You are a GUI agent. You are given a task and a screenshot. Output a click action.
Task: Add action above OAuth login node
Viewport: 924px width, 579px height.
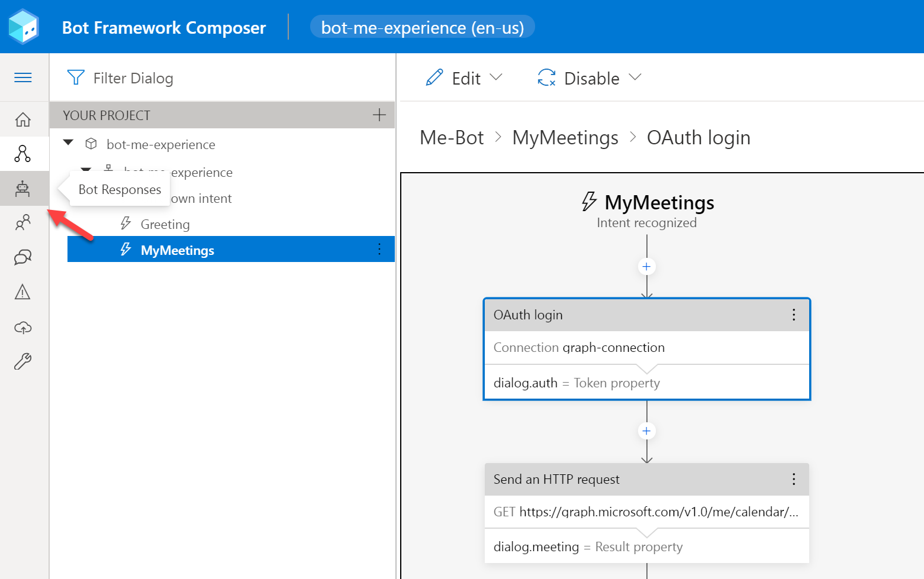[646, 267]
